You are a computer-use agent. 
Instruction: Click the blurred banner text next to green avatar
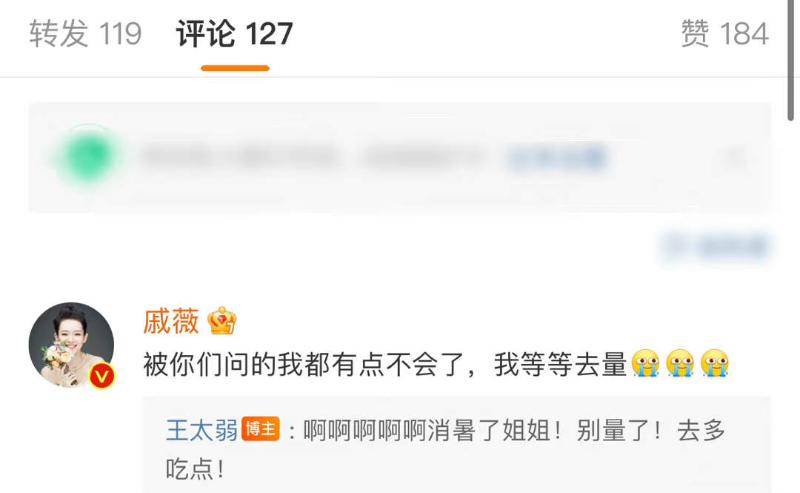(311, 157)
